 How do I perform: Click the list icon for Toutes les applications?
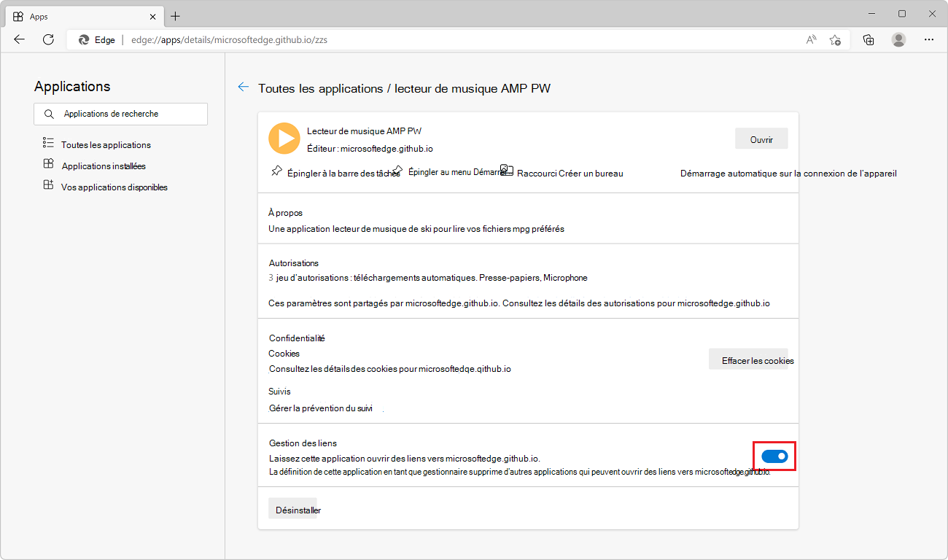(48, 143)
